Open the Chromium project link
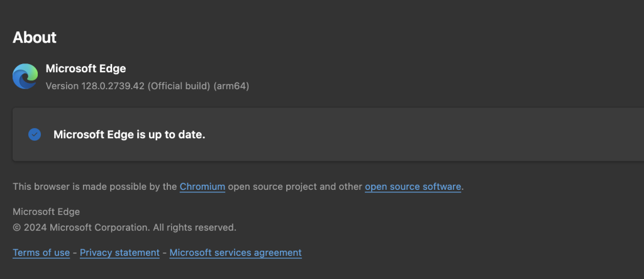This screenshot has width=644, height=279. click(203, 187)
